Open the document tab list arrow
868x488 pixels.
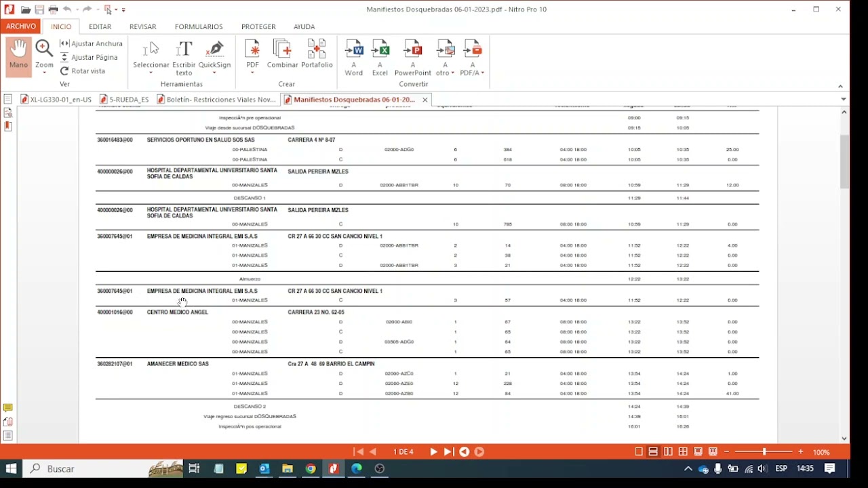pyautogui.click(x=844, y=99)
